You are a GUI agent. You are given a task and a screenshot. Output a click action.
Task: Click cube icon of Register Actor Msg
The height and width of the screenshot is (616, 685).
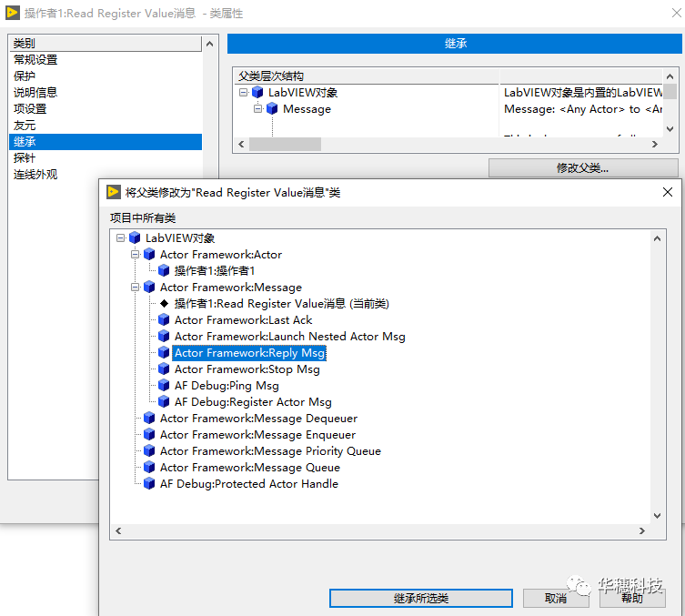point(164,402)
